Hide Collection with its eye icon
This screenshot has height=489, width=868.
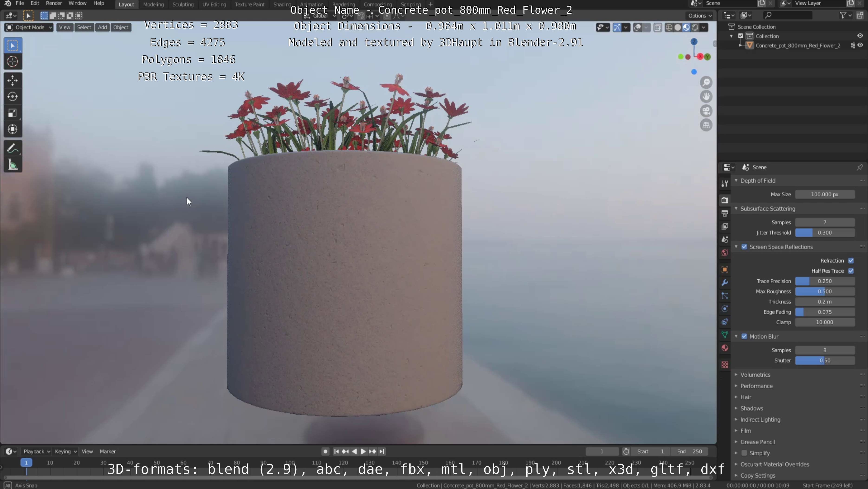click(860, 36)
